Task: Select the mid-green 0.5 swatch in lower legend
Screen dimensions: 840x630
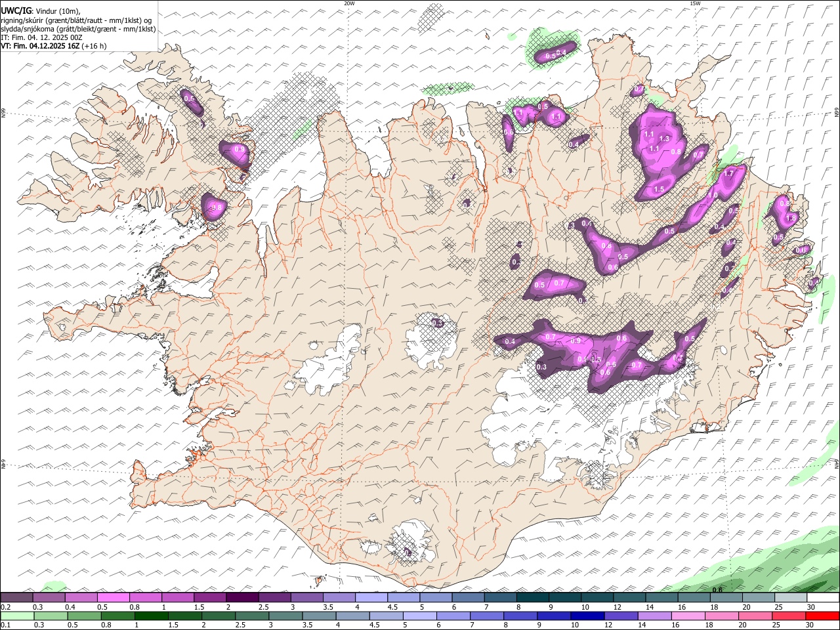Action: click(x=84, y=616)
